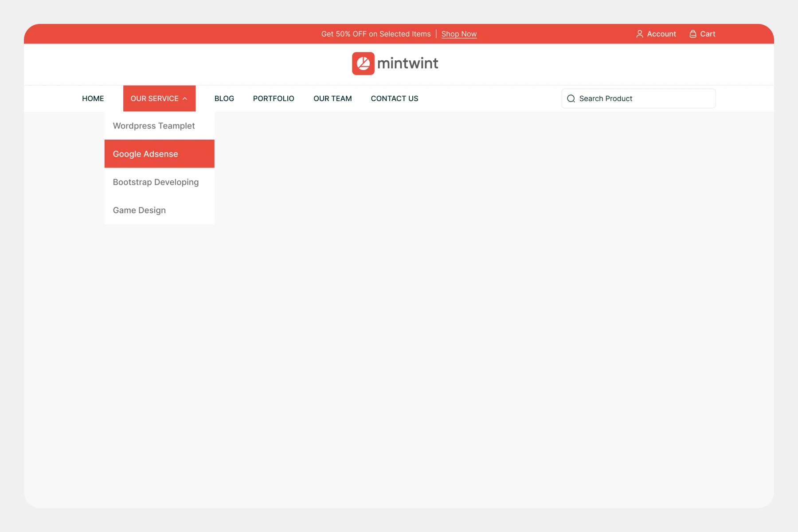
Task: Pick Bootstrap Developing from the submenu
Action: (x=156, y=182)
